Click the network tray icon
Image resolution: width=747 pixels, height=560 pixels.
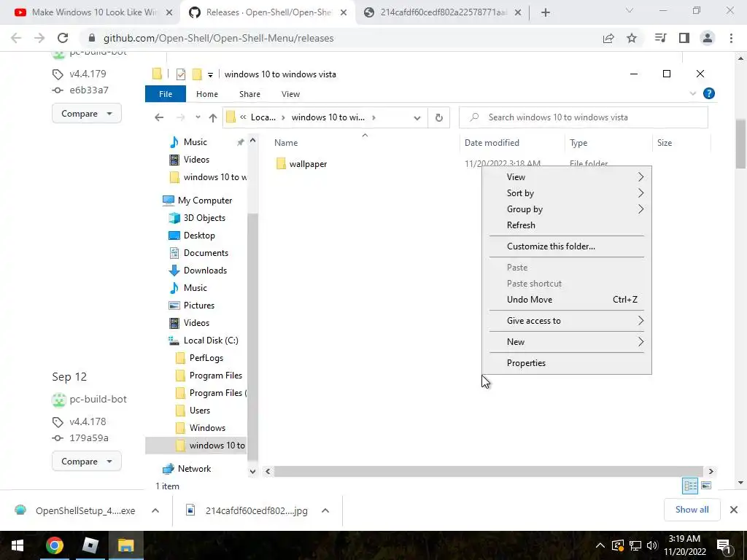[635, 545]
